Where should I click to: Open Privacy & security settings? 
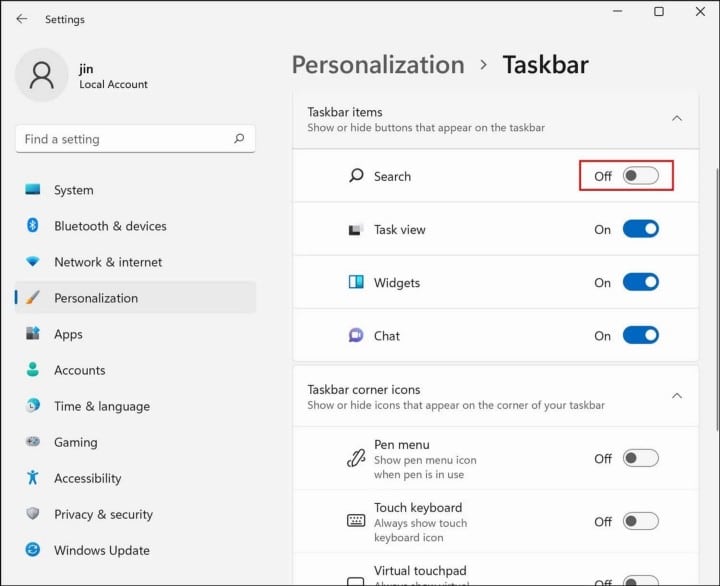[x=135, y=514]
